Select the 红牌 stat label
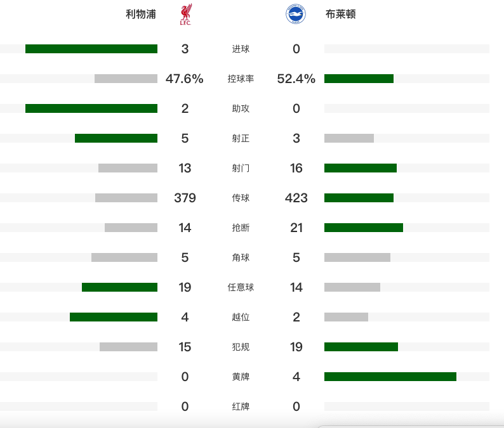The height and width of the screenshot is (428, 504). (x=241, y=406)
